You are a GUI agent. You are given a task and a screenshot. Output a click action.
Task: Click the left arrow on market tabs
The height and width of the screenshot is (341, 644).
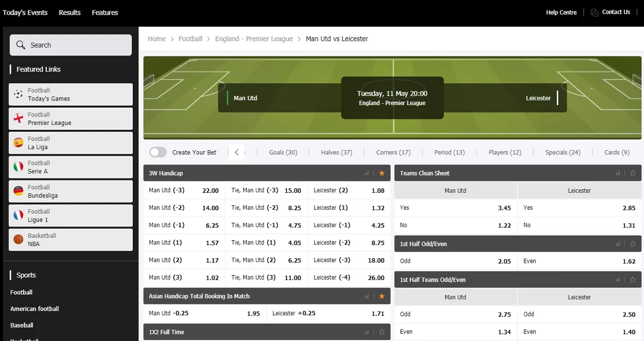[x=237, y=152]
